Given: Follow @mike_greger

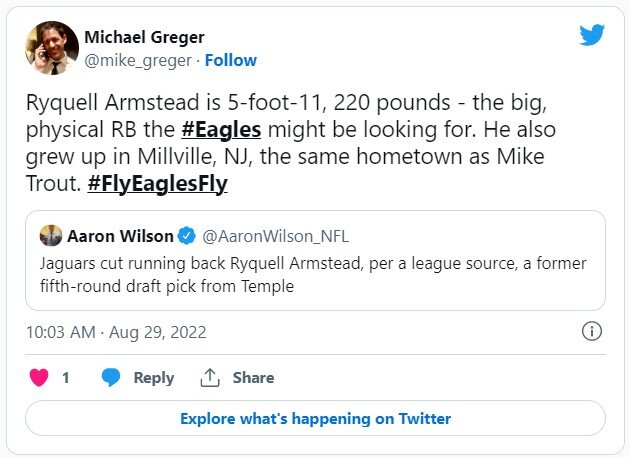Looking at the screenshot, I should tap(230, 60).
